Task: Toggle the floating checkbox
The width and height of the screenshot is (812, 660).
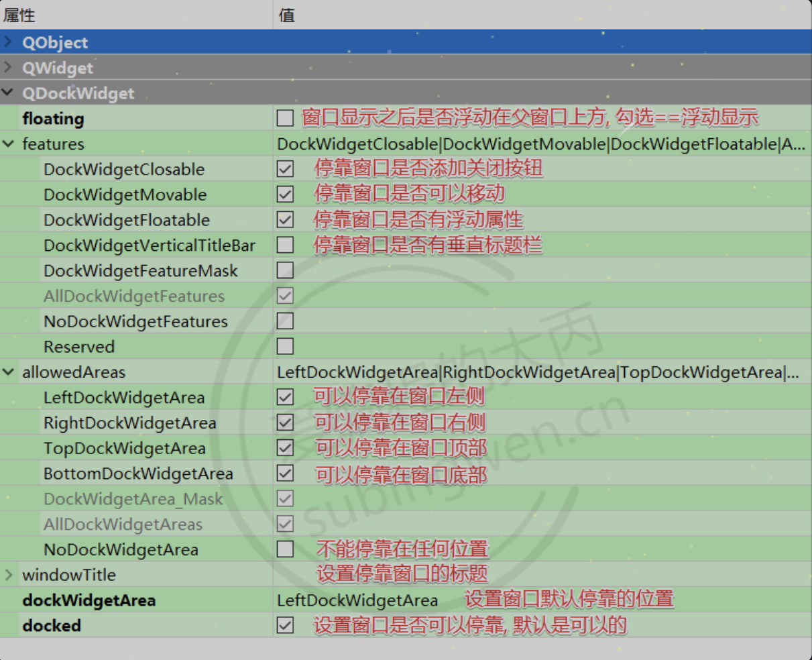Action: pyautogui.click(x=285, y=119)
